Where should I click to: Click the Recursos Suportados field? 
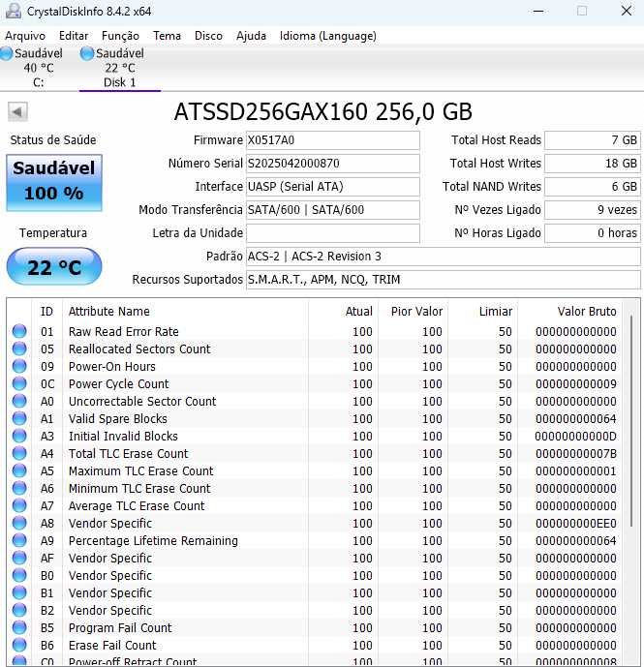click(x=444, y=280)
